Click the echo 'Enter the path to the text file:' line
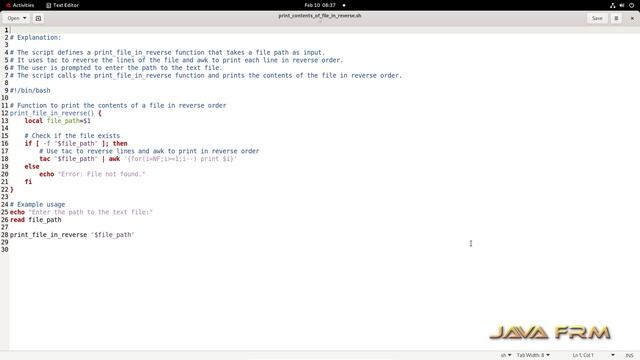This screenshot has width=640, height=360. point(81,212)
